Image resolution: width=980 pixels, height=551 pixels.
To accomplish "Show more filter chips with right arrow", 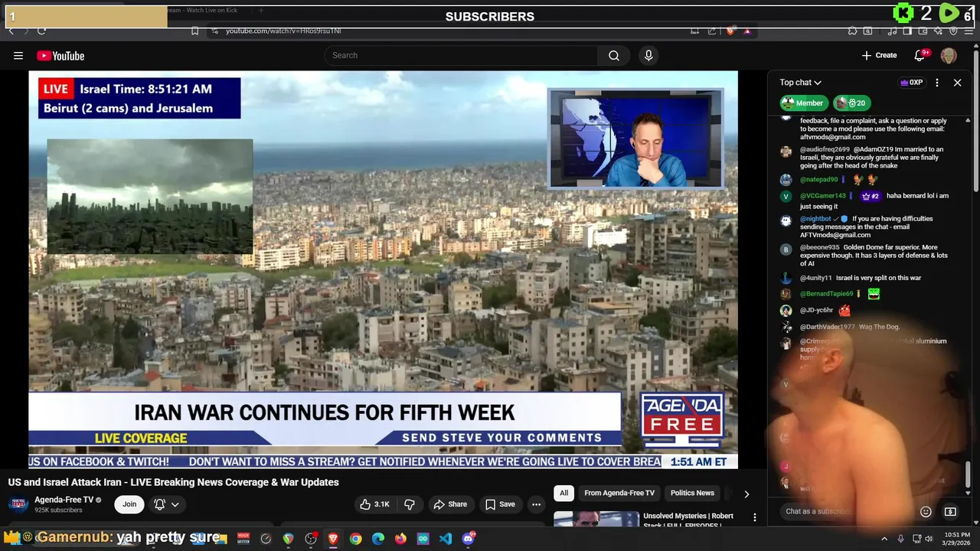I will click(746, 494).
